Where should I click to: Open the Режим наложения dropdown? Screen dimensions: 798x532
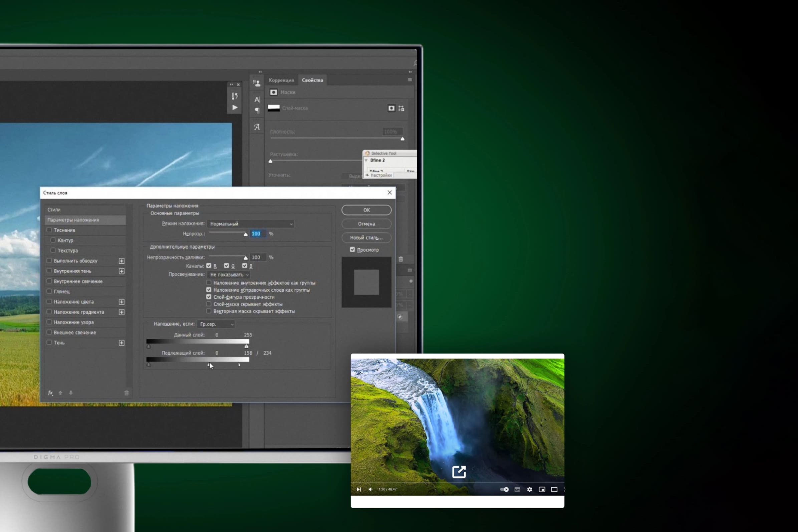tap(250, 224)
